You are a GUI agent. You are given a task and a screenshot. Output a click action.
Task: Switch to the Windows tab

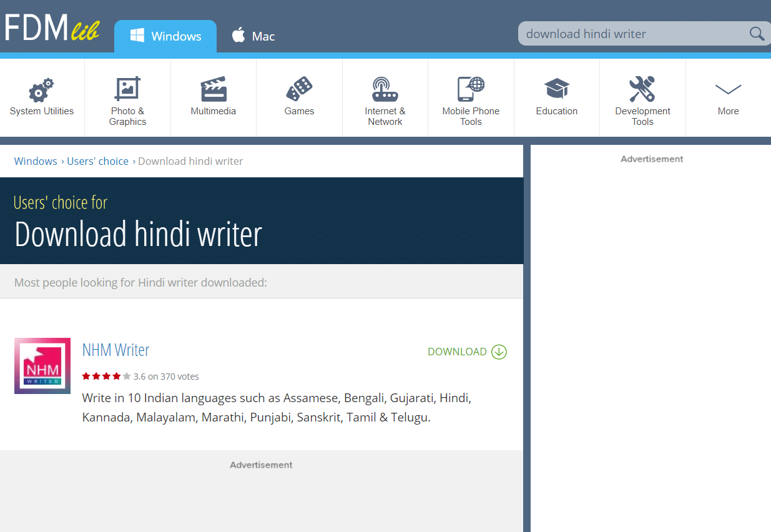[x=165, y=36]
